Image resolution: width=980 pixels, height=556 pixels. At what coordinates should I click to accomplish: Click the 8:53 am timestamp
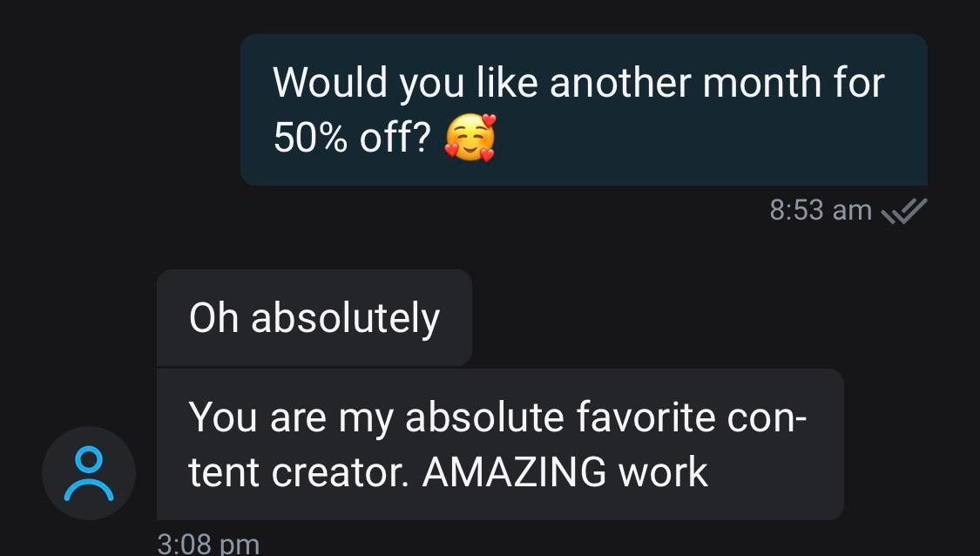[820, 208]
